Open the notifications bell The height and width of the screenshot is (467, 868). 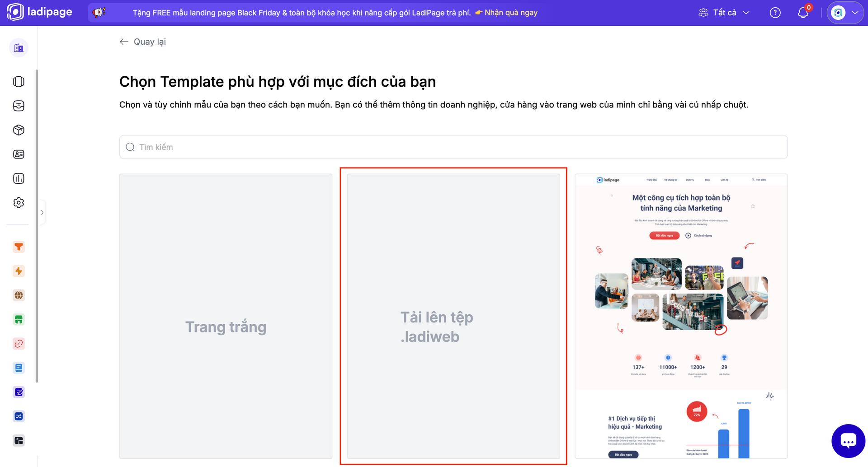(x=803, y=13)
